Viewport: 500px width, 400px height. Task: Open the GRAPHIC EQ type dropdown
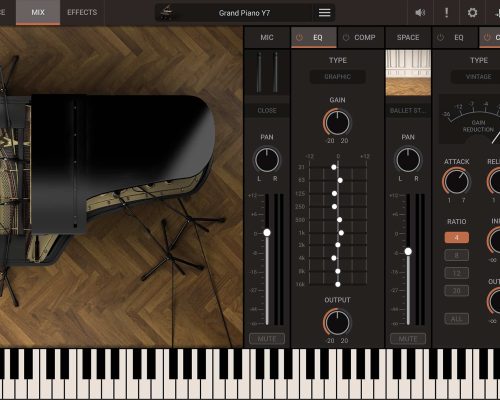(x=338, y=77)
